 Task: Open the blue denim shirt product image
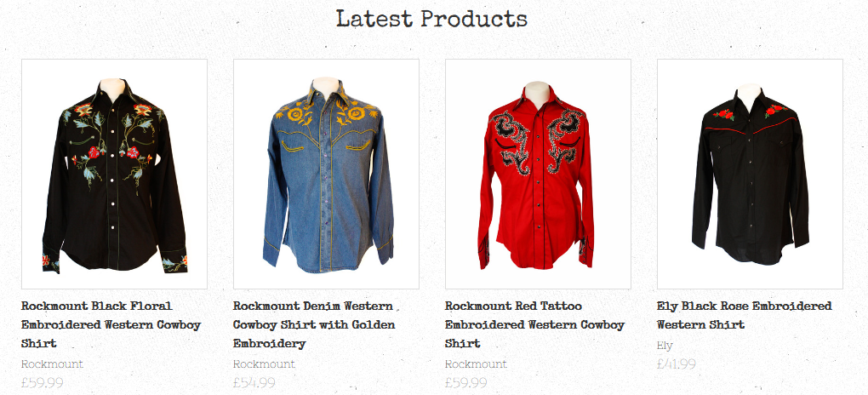click(326, 174)
